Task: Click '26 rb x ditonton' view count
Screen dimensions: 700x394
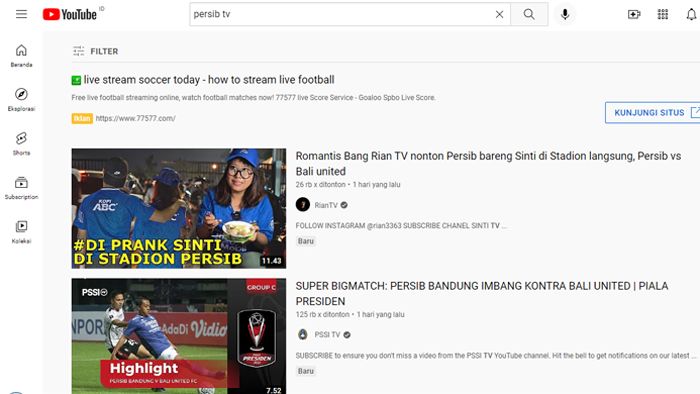Action: [x=320, y=184]
